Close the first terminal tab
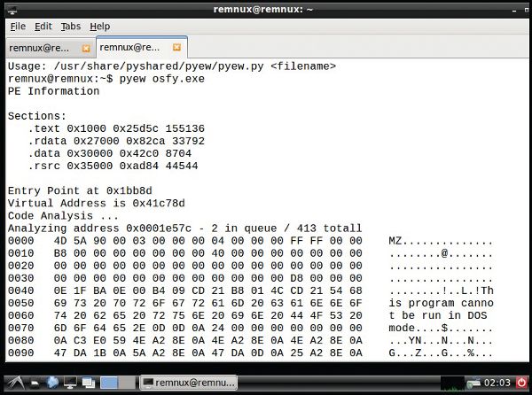This screenshot has height=395, width=532. coord(86,49)
